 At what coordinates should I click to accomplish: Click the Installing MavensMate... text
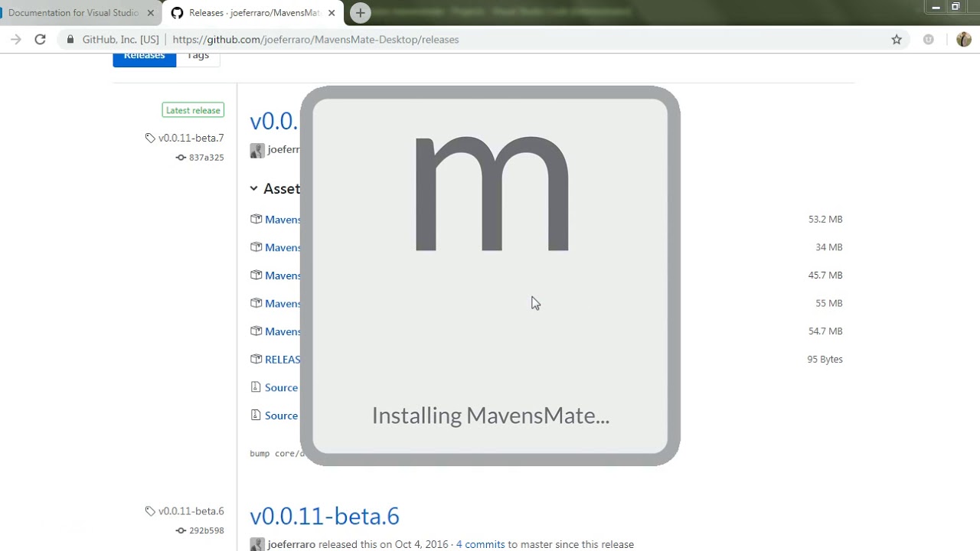point(491,416)
